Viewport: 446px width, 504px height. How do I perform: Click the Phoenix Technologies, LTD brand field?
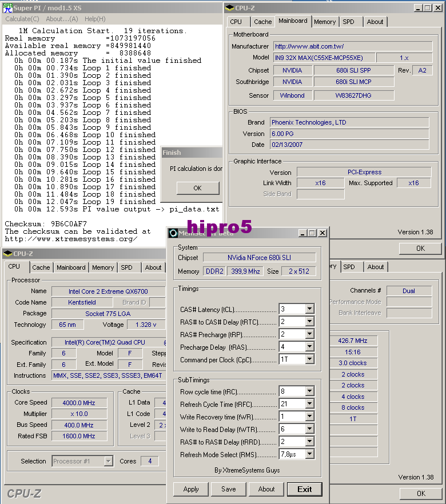(349, 122)
